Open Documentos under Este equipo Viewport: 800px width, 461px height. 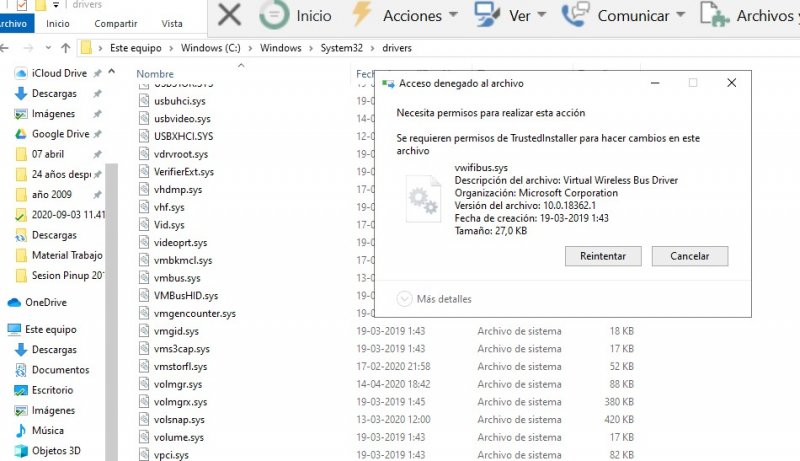tap(60, 370)
